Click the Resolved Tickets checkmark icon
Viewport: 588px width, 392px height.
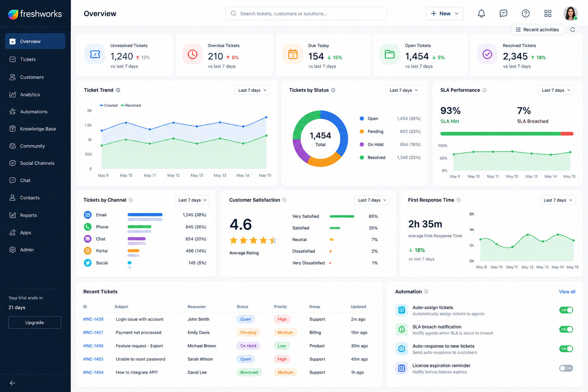487,54
